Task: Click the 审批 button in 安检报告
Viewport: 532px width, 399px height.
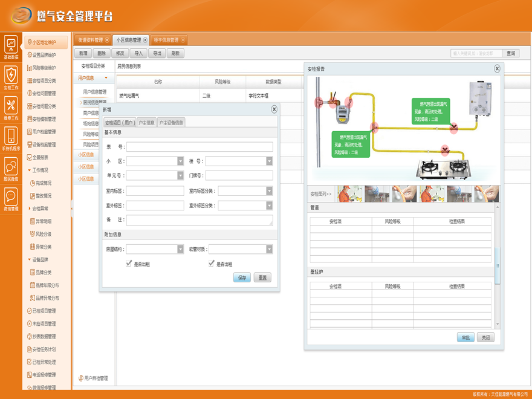Action: [x=465, y=337]
